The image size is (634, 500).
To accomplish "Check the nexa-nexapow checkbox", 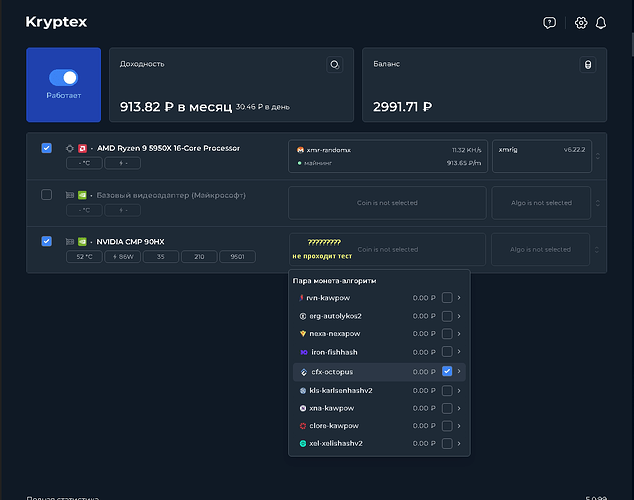I will point(447,334).
